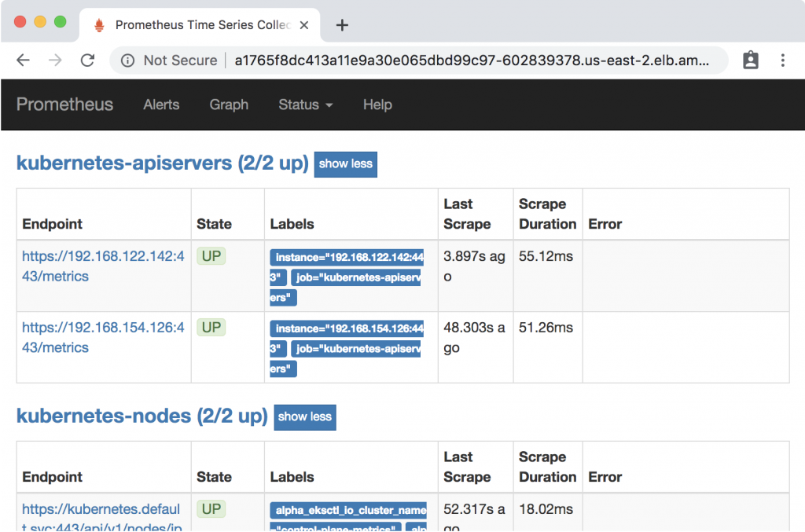Image resolution: width=805 pixels, height=532 pixels.
Task: Click Last Scrape header in nodes table
Action: [x=467, y=467]
